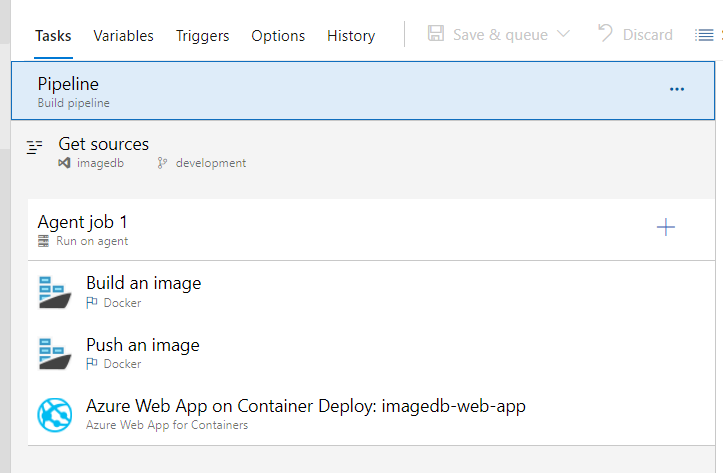Click the Discard button label
The image size is (723, 473).
point(647,35)
